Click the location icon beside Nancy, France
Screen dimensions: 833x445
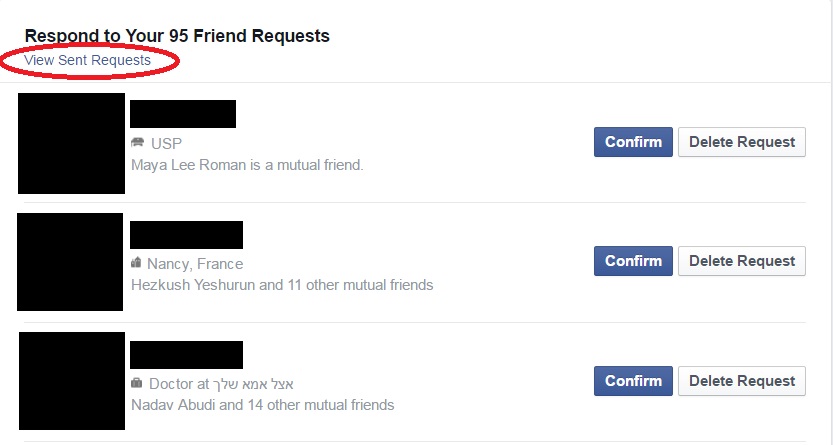(x=137, y=263)
